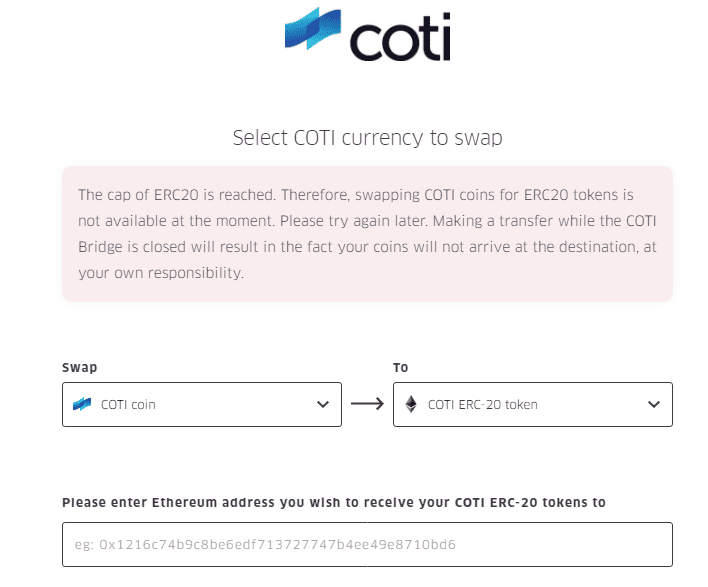Select the 'COTI coin' text label

pos(128,405)
